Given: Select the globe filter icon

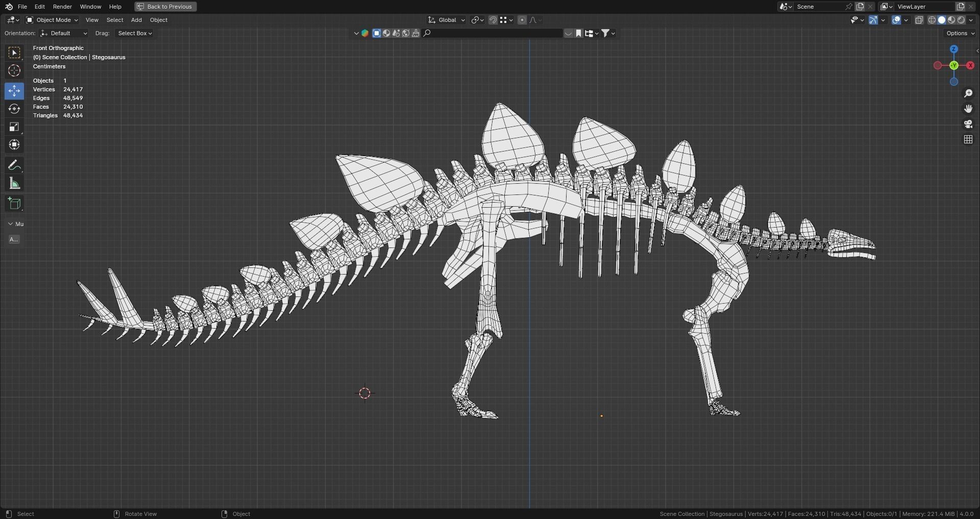Looking at the screenshot, I should pyautogui.click(x=406, y=33).
